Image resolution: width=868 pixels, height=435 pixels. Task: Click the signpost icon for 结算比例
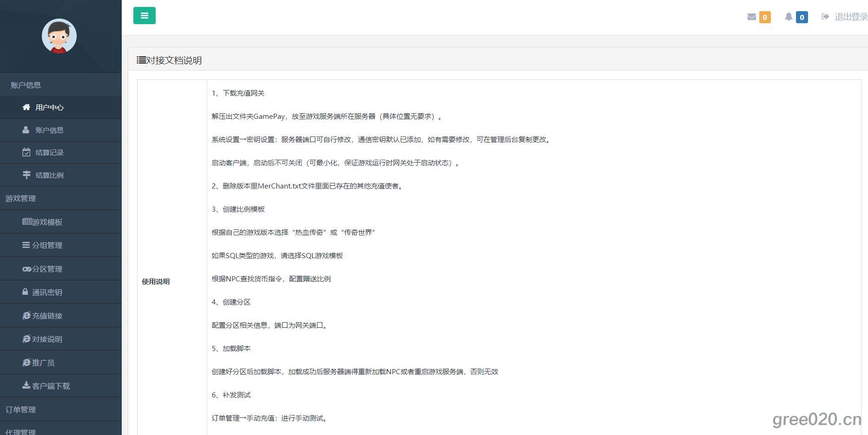(x=26, y=175)
